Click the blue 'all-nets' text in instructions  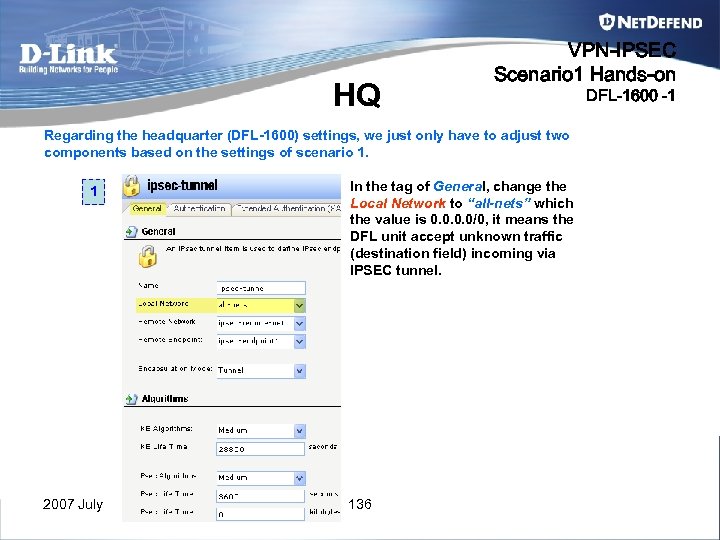point(499,203)
